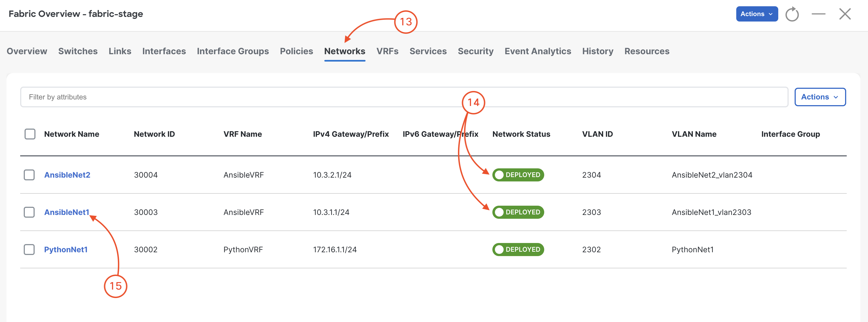Click VLAN name AnsibleNet1_vlan2303

point(712,212)
